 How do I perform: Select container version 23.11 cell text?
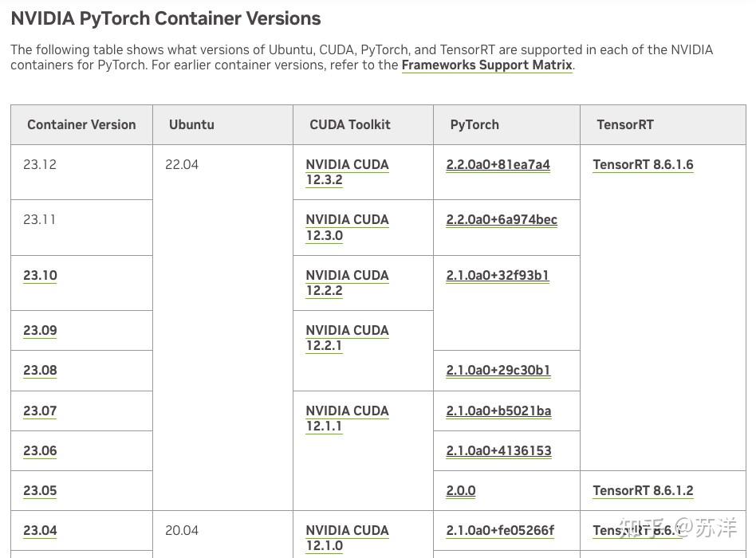(x=39, y=220)
